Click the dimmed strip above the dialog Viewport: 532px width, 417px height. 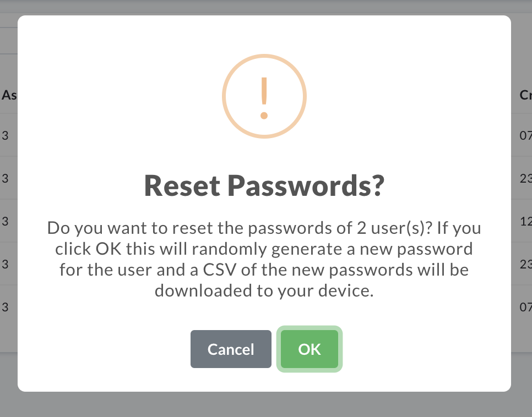click(266, 7)
